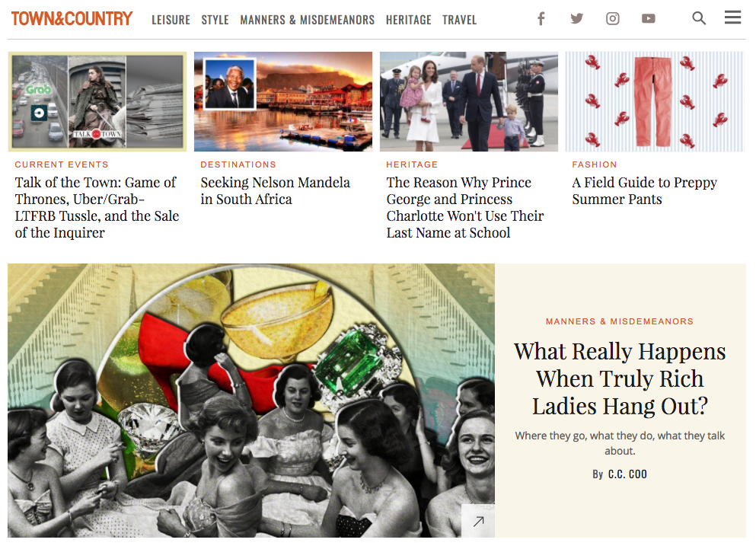756x546 pixels.
Task: Open the Travel nav section
Action: tap(460, 20)
